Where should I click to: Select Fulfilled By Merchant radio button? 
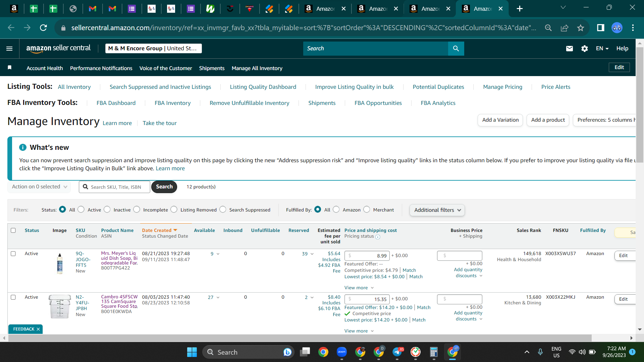[x=367, y=209]
